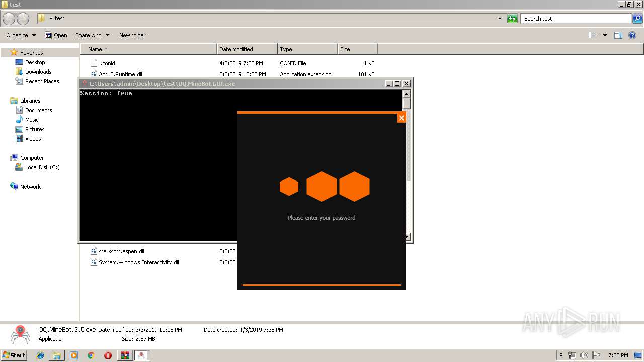The width and height of the screenshot is (644, 362).
Task: Launch media player from taskbar
Action: coord(74,355)
